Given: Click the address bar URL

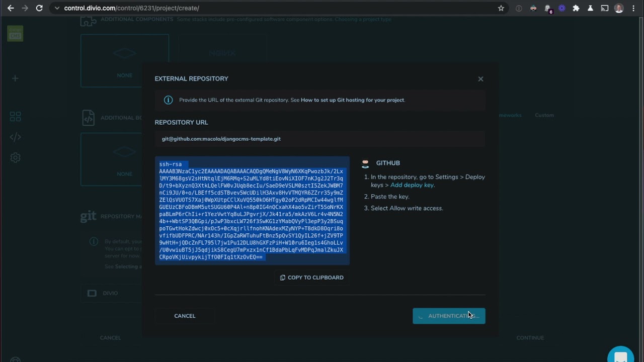Looking at the screenshot, I should pos(131,8).
